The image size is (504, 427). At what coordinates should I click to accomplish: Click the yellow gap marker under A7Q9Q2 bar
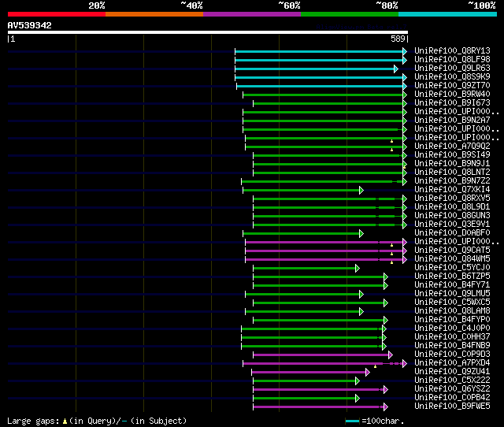point(392,150)
